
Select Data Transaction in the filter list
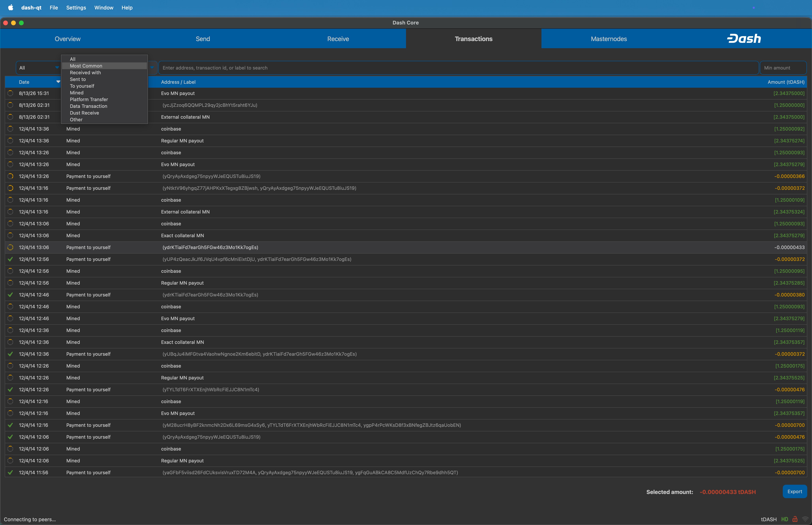(x=104, y=106)
